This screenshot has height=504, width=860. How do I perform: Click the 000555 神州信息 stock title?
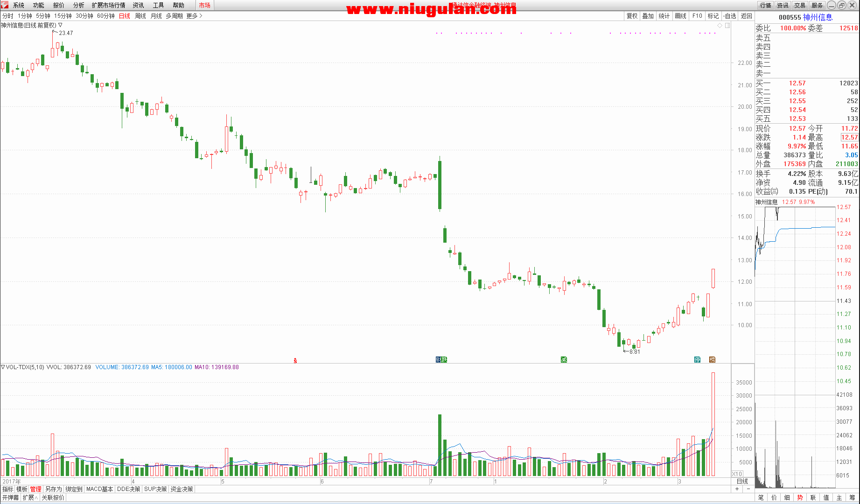pyautogui.click(x=805, y=17)
